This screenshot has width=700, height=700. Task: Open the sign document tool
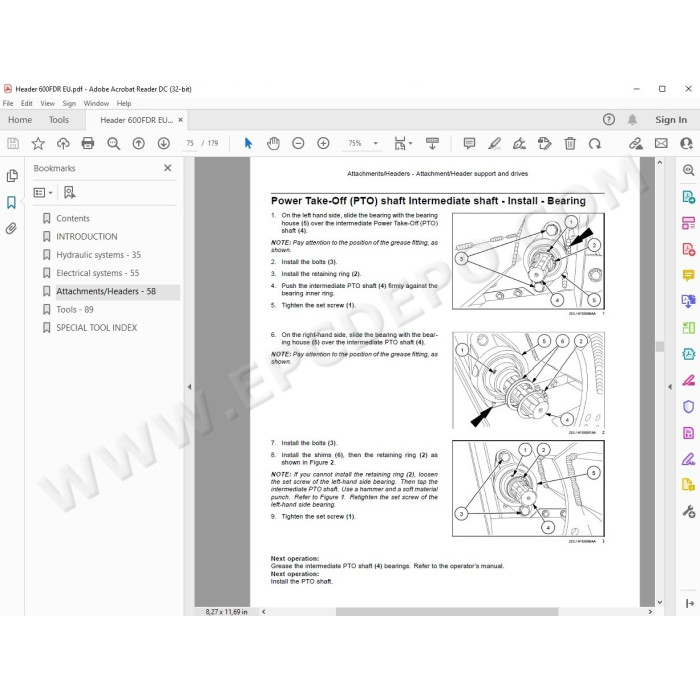click(519, 143)
